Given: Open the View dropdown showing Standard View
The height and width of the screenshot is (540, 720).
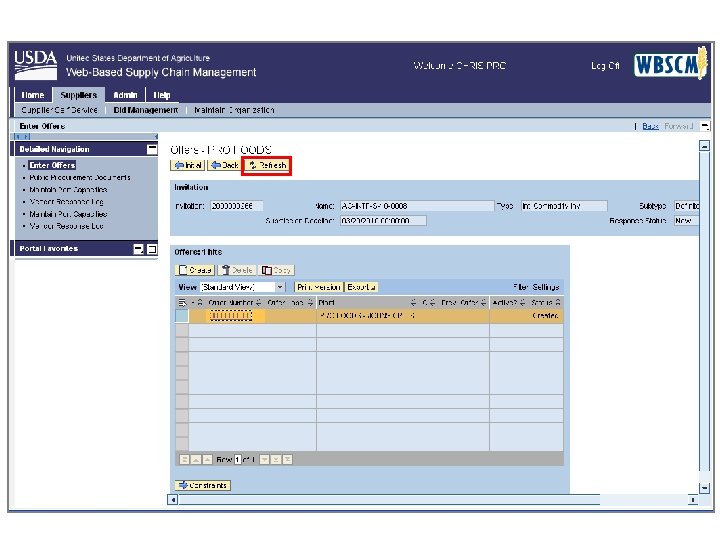Looking at the screenshot, I should click(242, 287).
